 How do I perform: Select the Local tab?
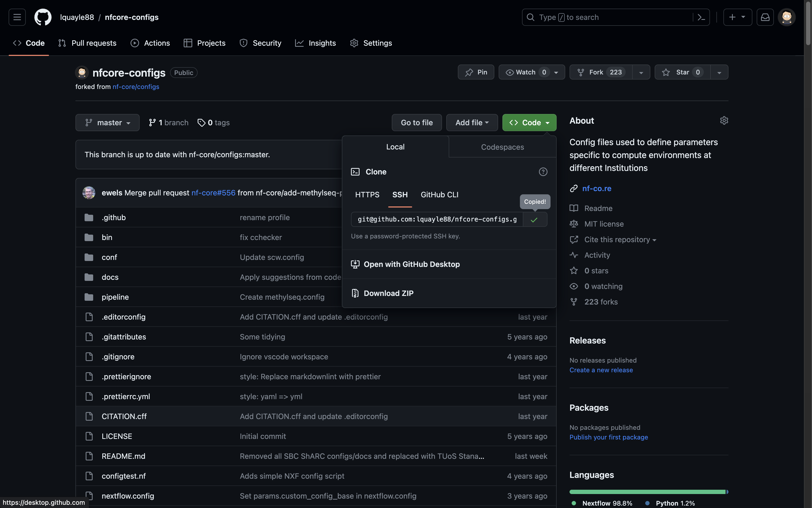pyautogui.click(x=395, y=147)
